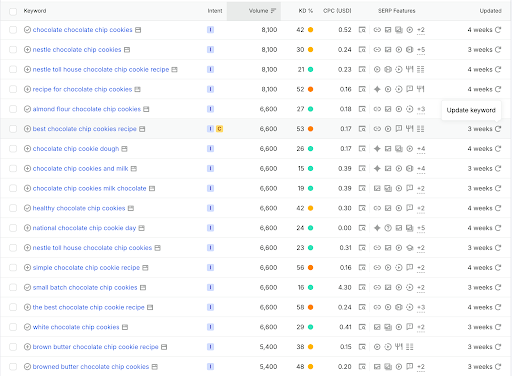Viewport: 512px width, 376px height.
Task: Expand +5 SERP features for national cookie day
Action: (x=421, y=228)
